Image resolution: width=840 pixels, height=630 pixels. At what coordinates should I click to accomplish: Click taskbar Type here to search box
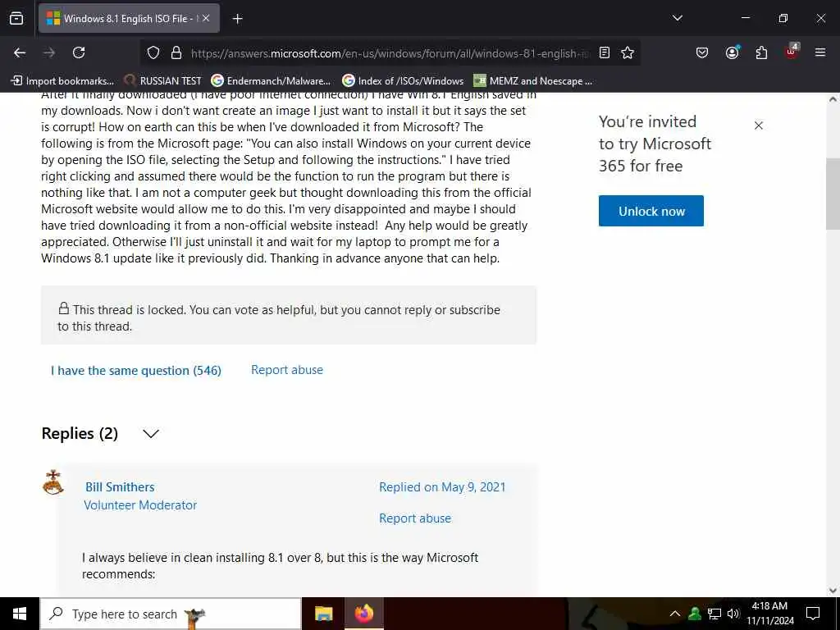171,614
